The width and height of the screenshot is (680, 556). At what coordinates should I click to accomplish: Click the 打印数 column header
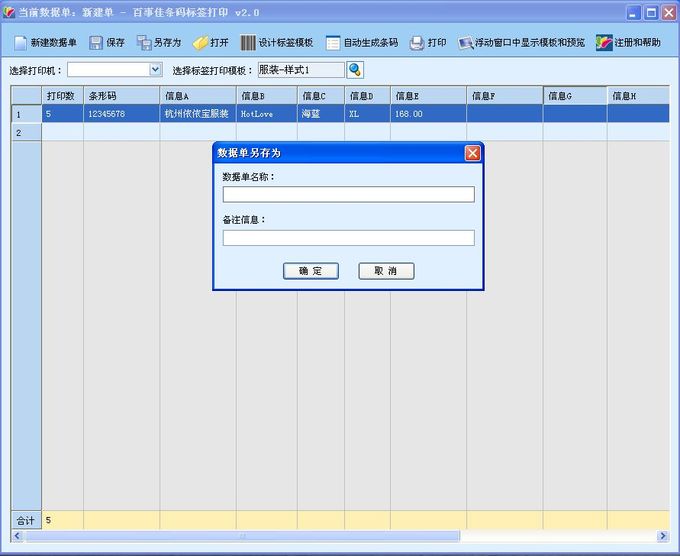click(x=62, y=95)
